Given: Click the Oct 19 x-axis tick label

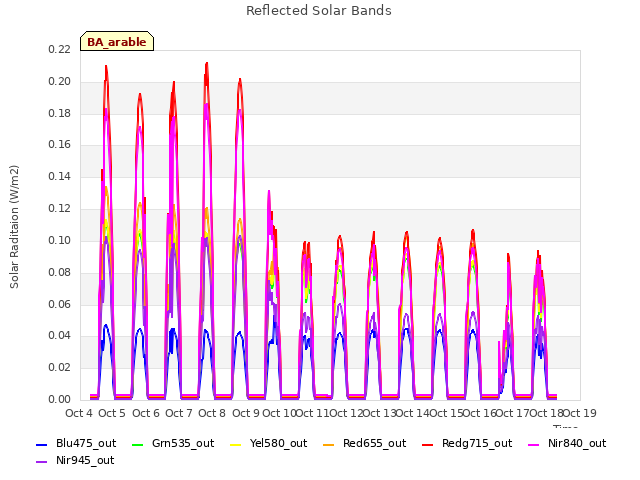Looking at the screenshot, I should [580, 413].
